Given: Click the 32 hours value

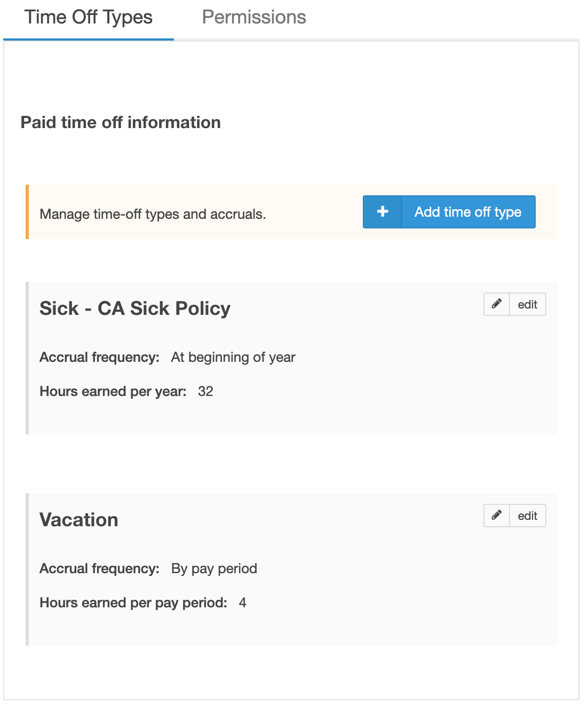Looking at the screenshot, I should pyautogui.click(x=205, y=391).
